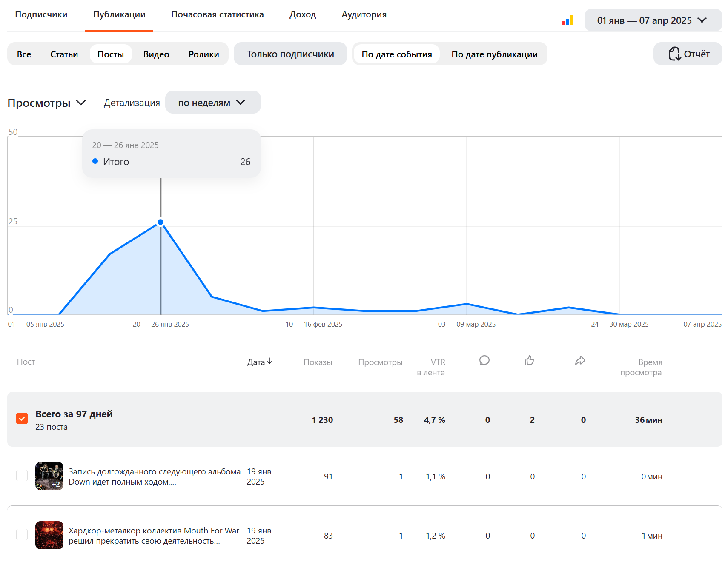The image size is (728, 562).
Task: Click the share arrow column icon
Action: [x=580, y=361]
